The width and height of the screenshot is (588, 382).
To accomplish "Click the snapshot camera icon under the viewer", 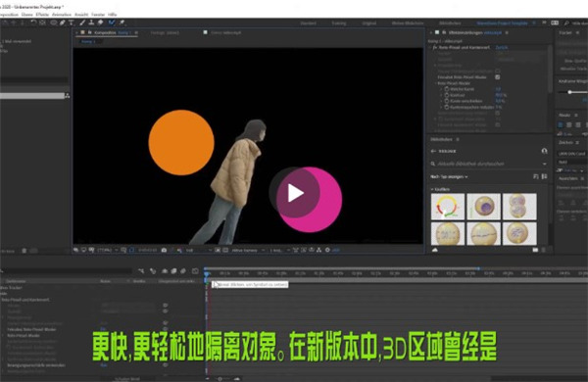I will click(164, 250).
